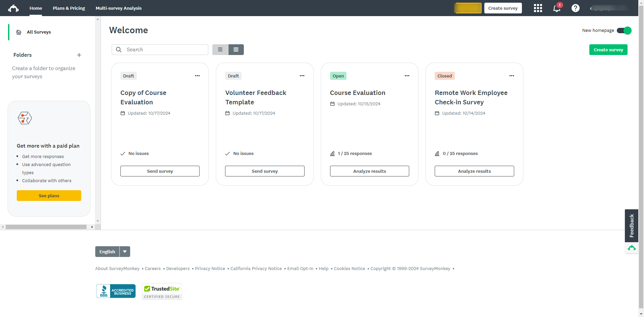Image resolution: width=644 pixels, height=317 pixels.
Task: Click the Search surveys input field
Action: 160,50
